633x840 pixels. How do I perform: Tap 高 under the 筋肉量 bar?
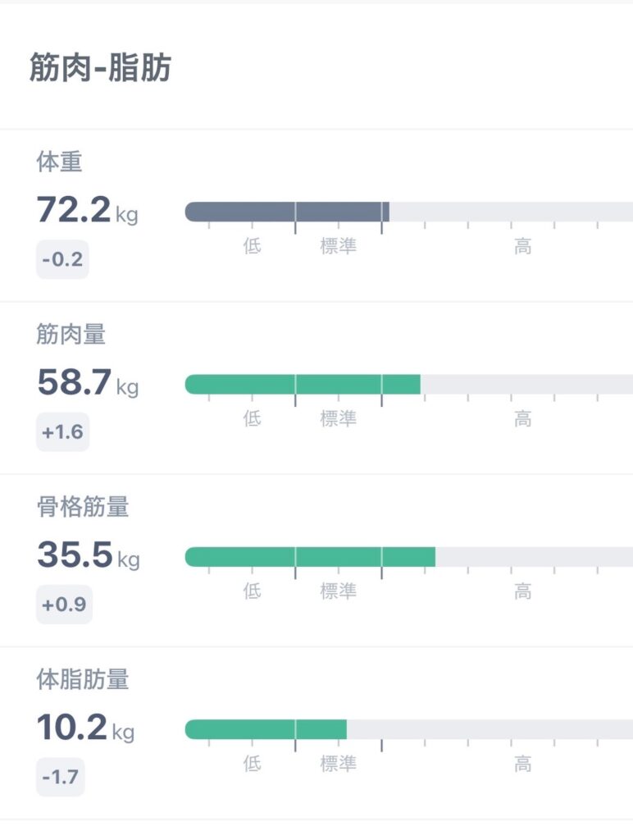point(523,418)
